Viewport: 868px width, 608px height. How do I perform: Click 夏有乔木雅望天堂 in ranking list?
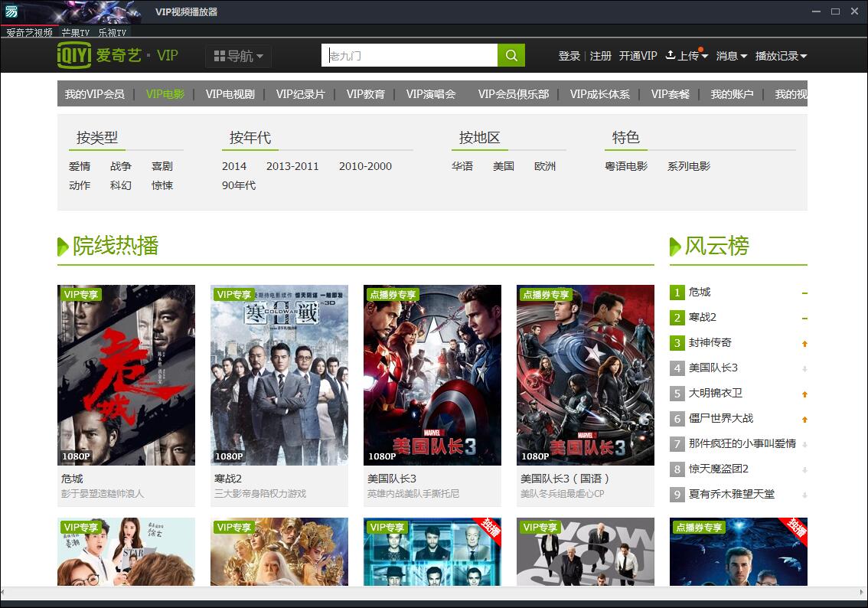pyautogui.click(x=731, y=494)
